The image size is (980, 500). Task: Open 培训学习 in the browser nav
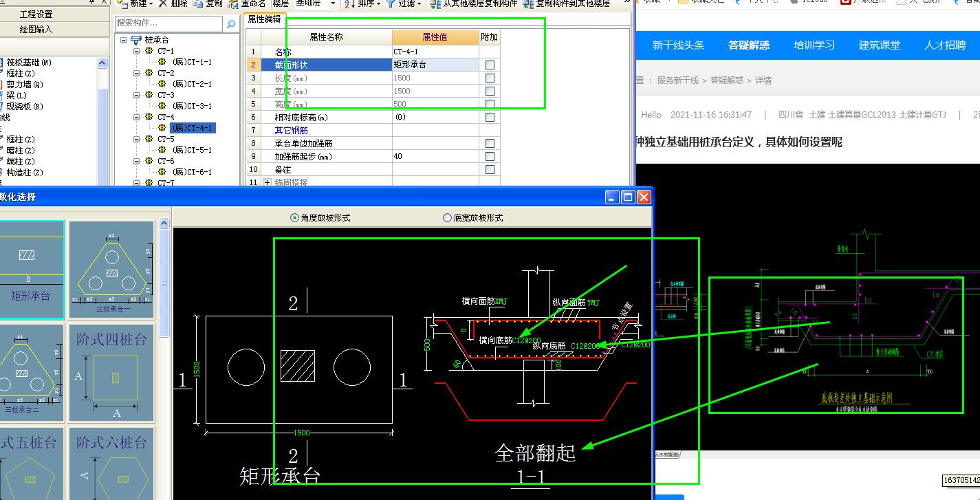tap(814, 45)
